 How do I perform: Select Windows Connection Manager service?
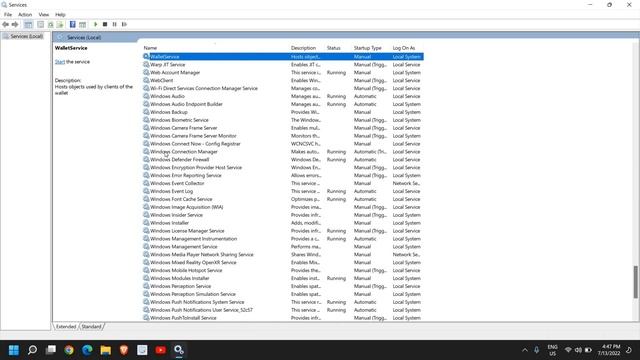point(283,151)
